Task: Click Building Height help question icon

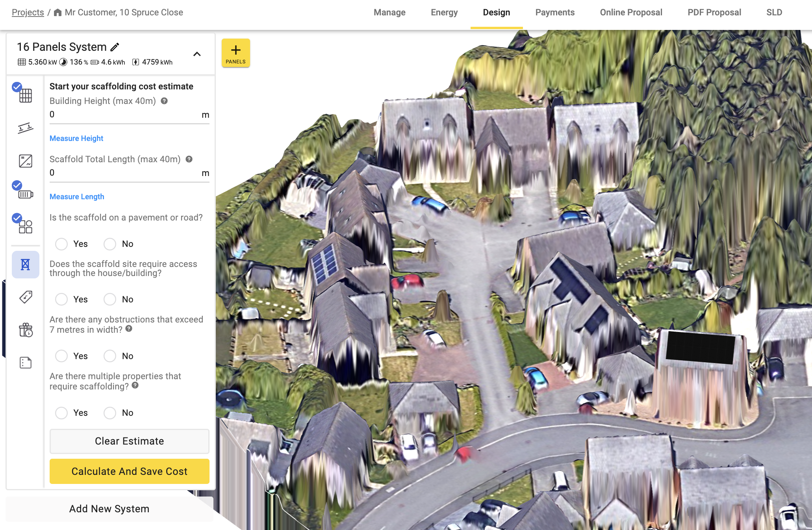Action: point(164,101)
